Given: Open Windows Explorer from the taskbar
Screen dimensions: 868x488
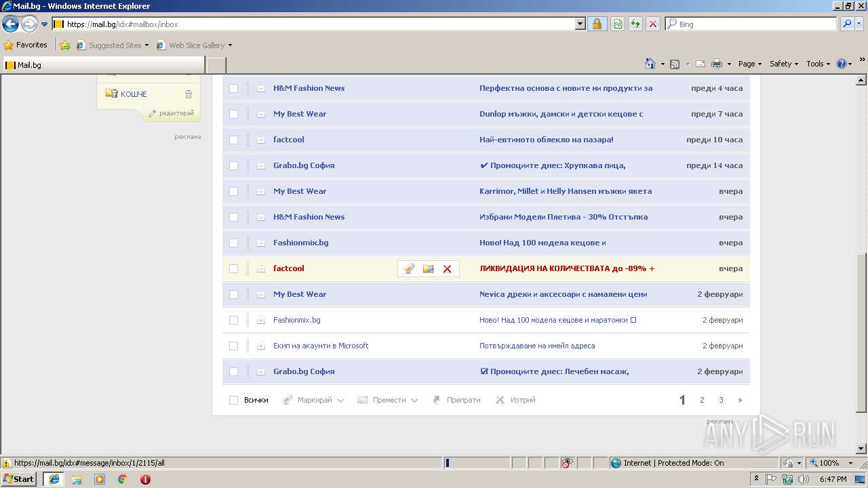Looking at the screenshot, I should 77,479.
